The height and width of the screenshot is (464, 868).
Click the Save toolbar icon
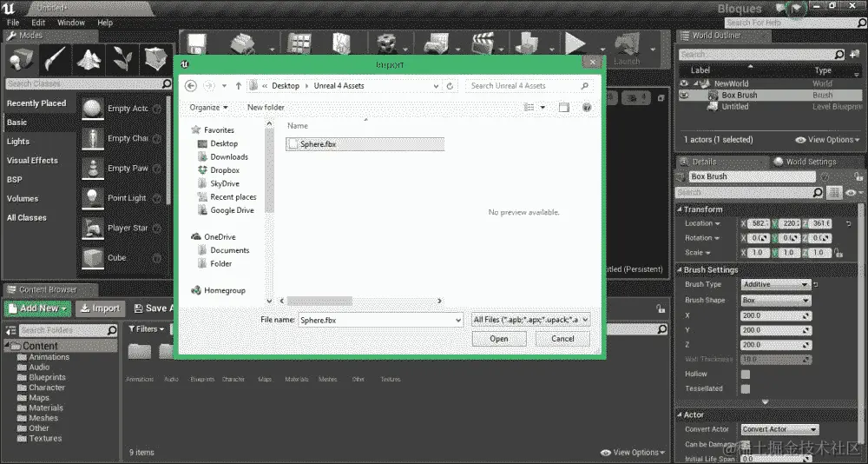[196, 43]
